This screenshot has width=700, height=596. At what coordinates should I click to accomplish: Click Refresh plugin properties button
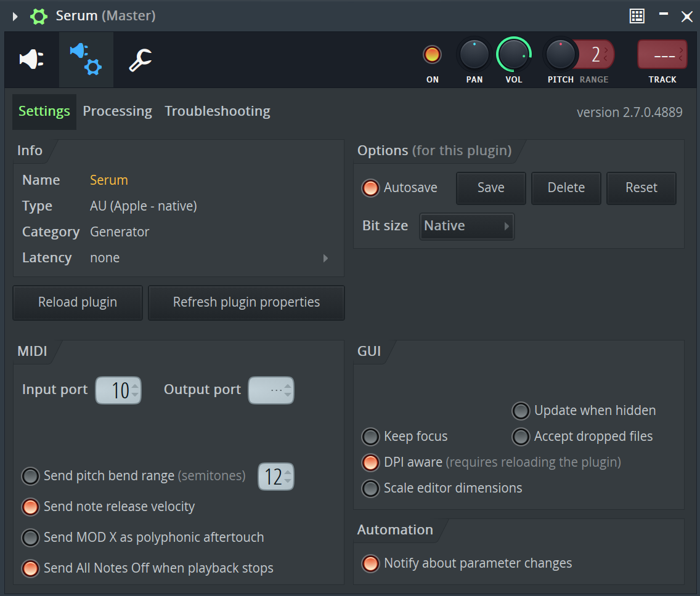click(246, 302)
